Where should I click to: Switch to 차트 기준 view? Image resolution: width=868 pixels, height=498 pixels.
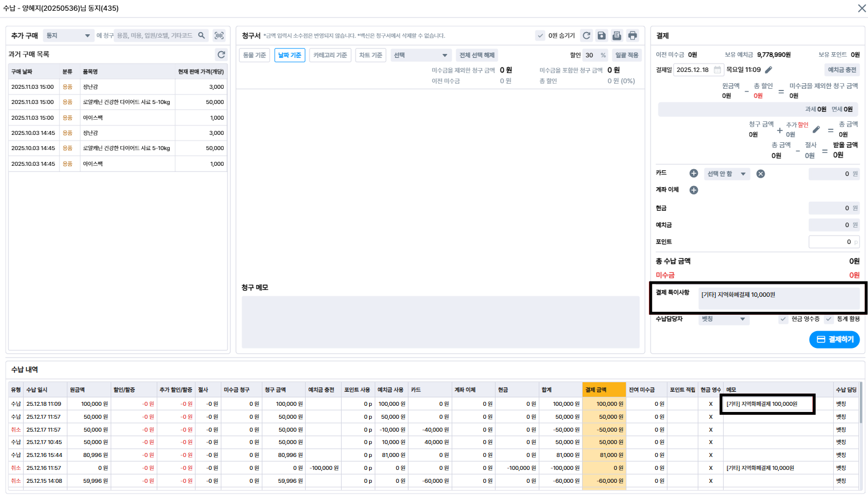(371, 55)
